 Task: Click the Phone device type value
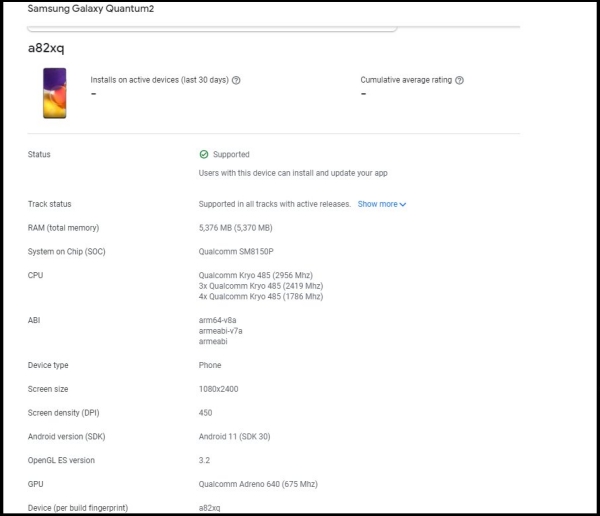[210, 365]
